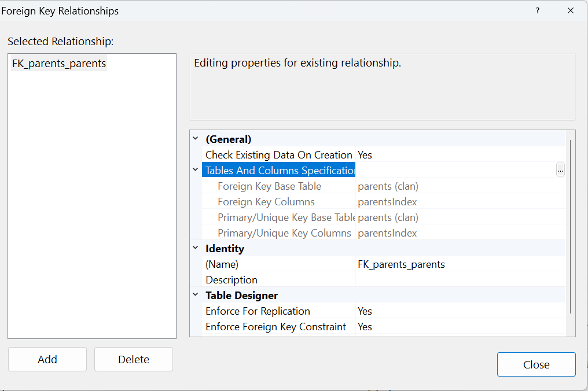Viewport: 588px width, 391px height.
Task: Click the help question mark icon
Action: 538,11
